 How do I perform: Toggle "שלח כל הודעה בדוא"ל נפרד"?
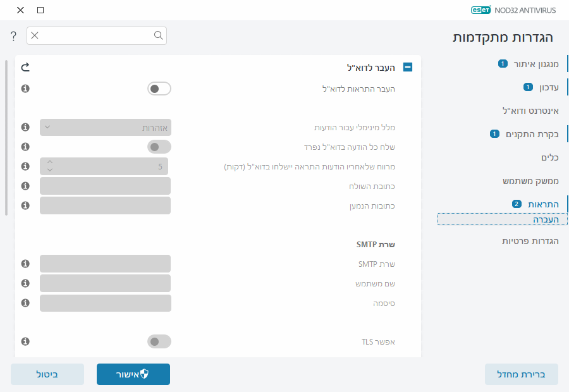[159, 146]
